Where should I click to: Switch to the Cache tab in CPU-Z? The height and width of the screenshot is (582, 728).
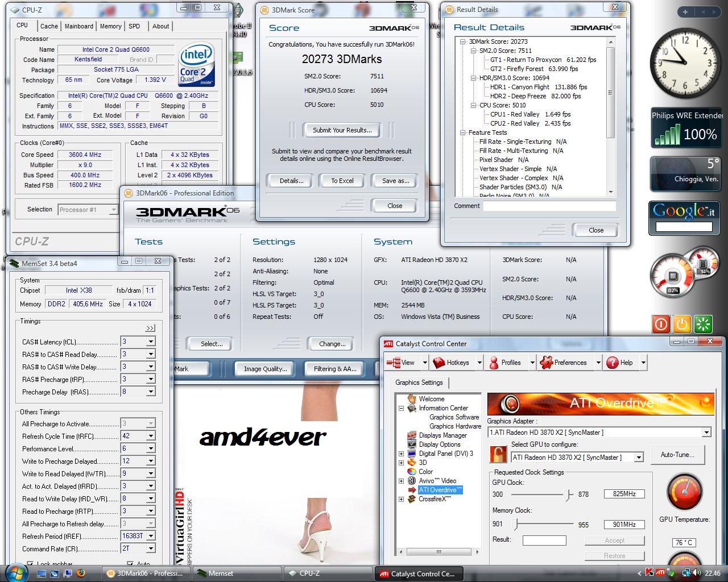click(x=49, y=26)
